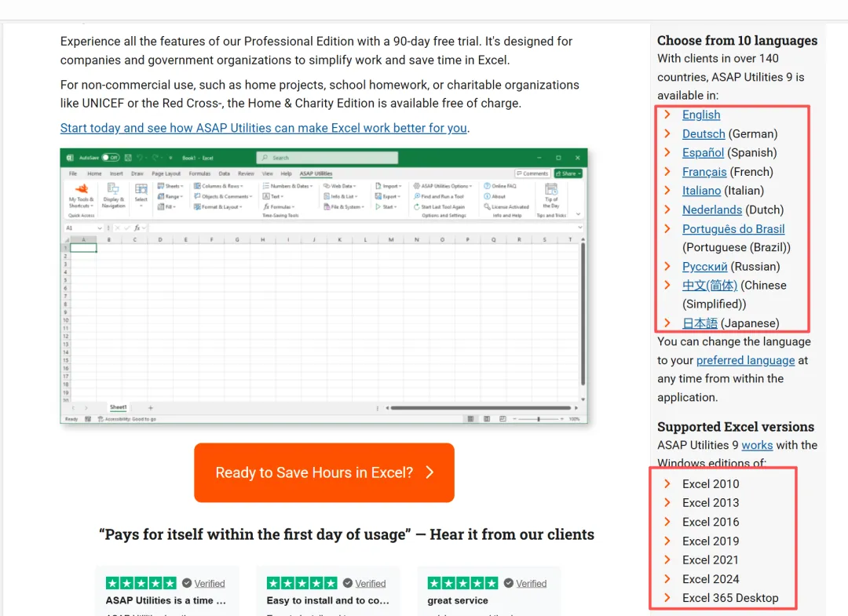Select the English language link
The image size is (848, 616).
click(x=701, y=115)
